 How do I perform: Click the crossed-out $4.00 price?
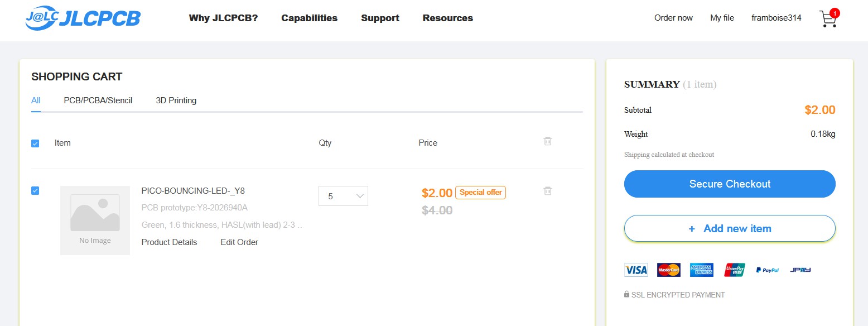437,210
